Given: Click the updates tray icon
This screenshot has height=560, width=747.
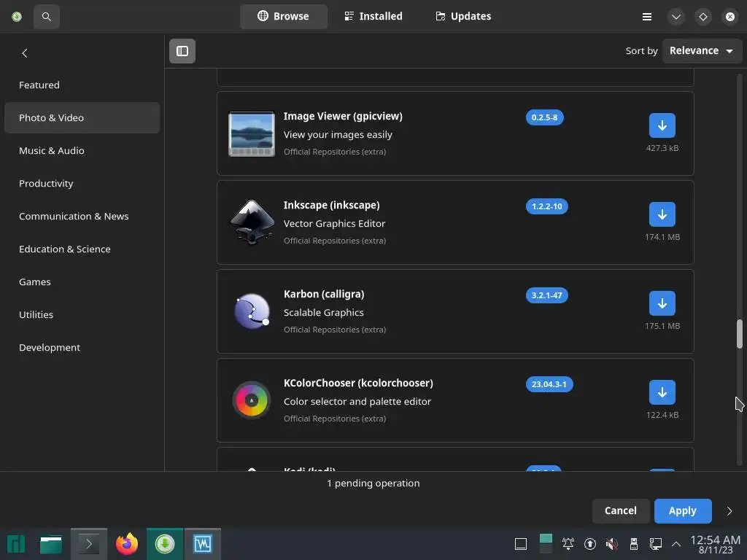Looking at the screenshot, I should [x=589, y=544].
